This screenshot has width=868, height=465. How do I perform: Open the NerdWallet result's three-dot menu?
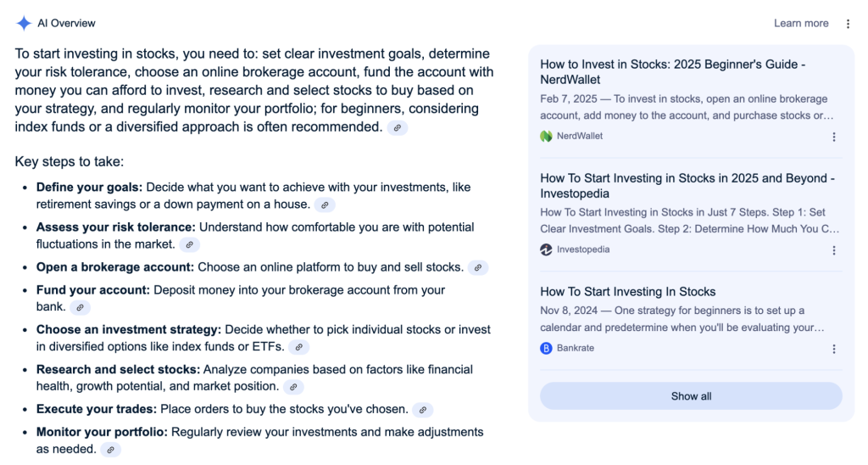tap(834, 137)
